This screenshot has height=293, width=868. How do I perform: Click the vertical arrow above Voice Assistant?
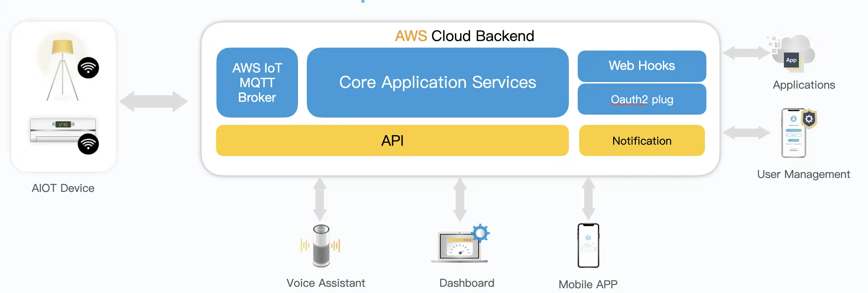coord(320,200)
